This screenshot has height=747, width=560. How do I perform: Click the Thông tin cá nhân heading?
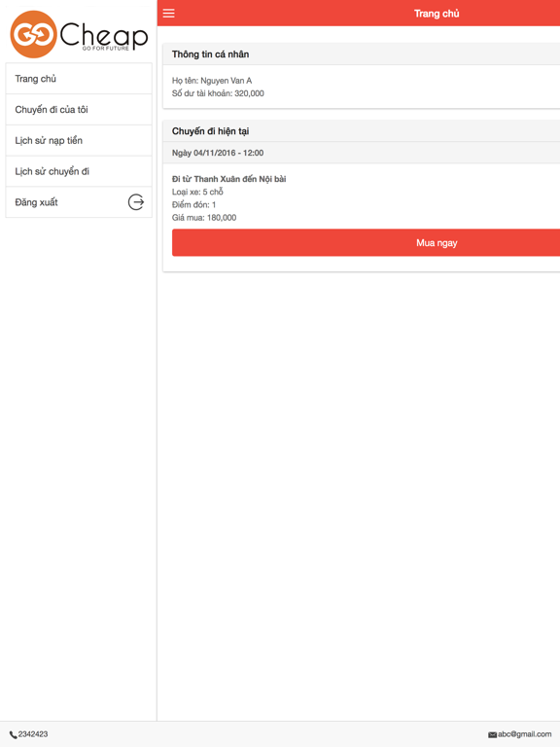(210, 54)
